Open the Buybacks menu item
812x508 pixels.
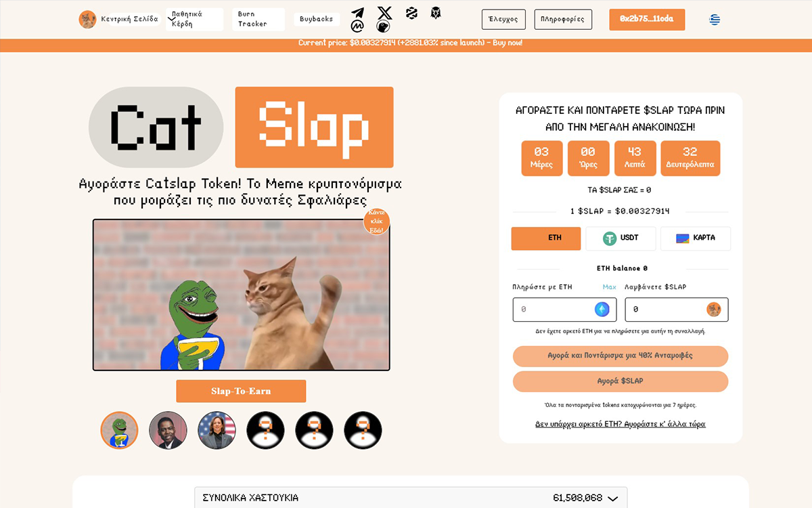tap(317, 19)
